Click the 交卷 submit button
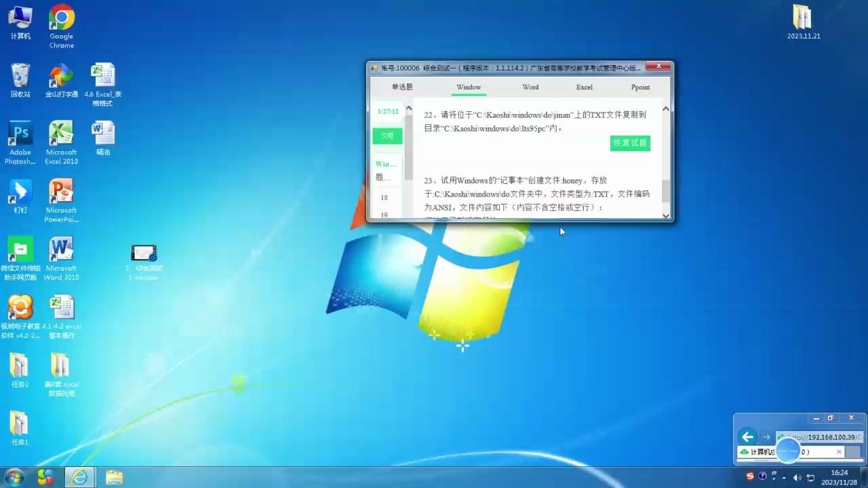This screenshot has width=868, height=488. pyautogui.click(x=387, y=136)
